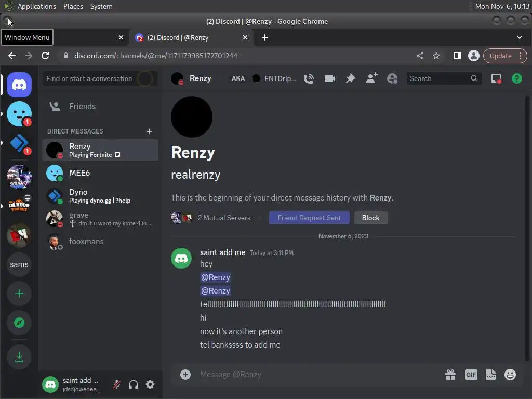Expand Chrome tab search chevron

pos(520,37)
